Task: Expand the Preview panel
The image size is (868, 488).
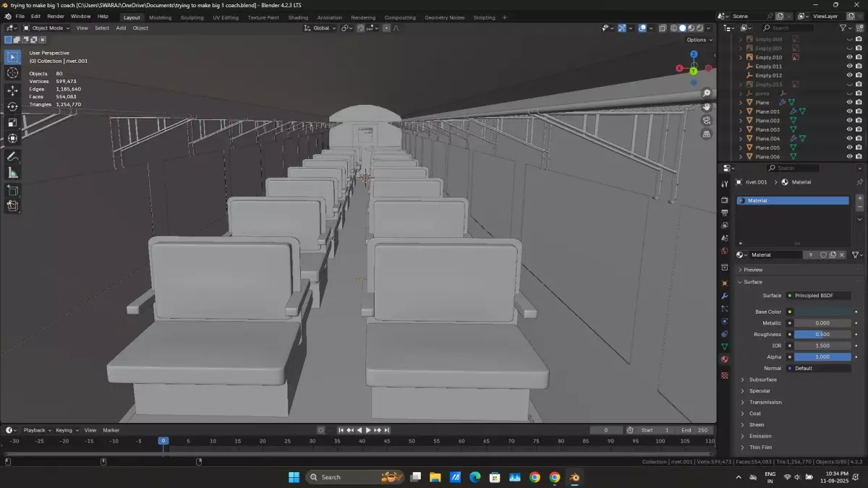Action: tap(753, 270)
